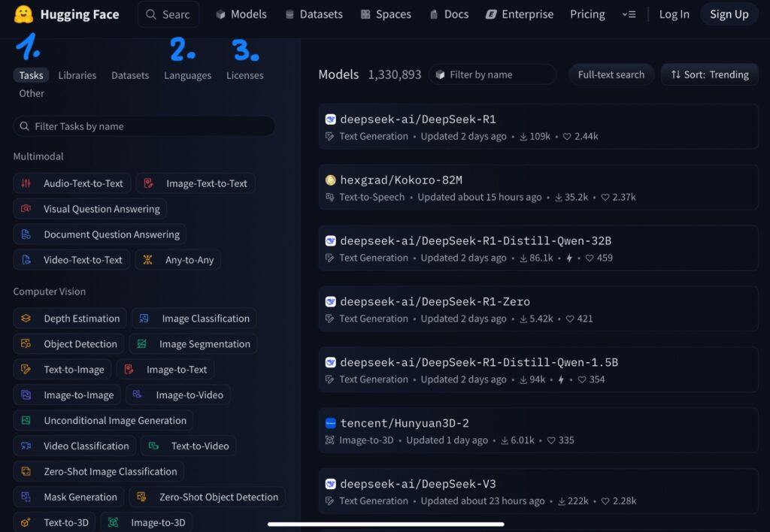Viewport: 770px width, 532px height.
Task: Switch to the Other filter tab
Action: 32,93
